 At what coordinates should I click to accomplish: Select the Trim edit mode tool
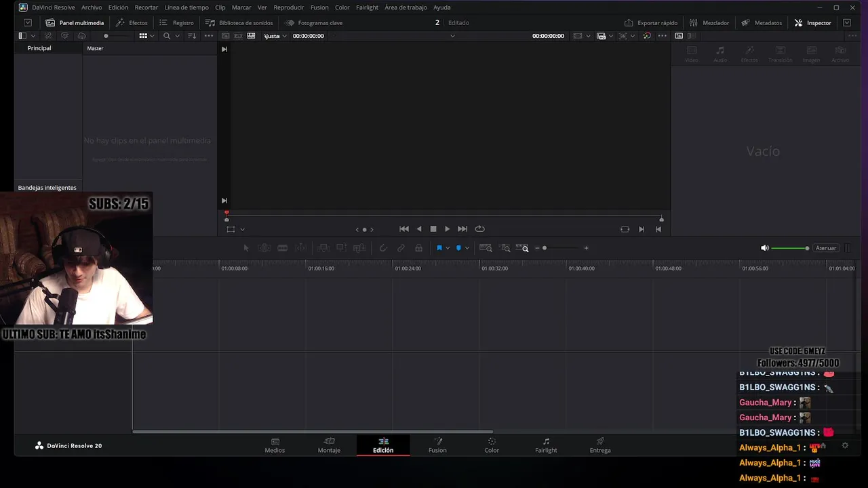point(264,248)
